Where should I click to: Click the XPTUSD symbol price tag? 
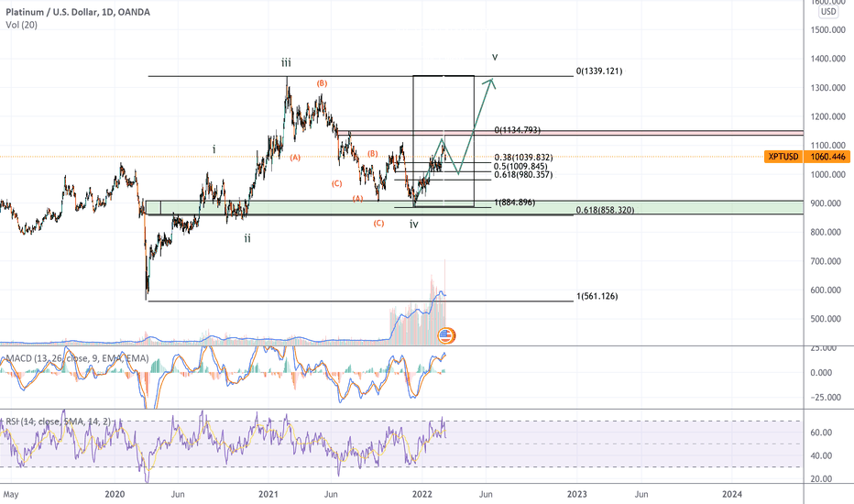[x=783, y=157]
